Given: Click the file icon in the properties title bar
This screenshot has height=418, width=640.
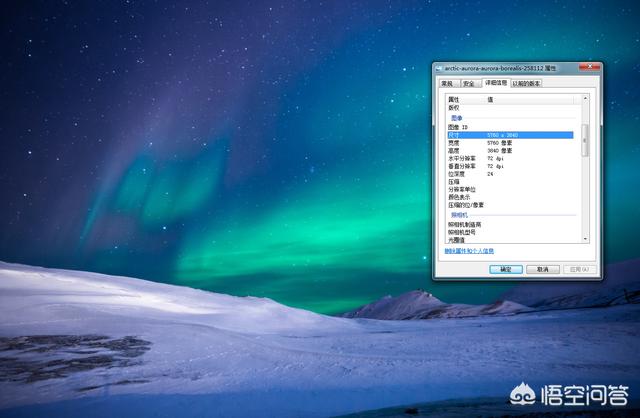Looking at the screenshot, I should [x=439, y=69].
